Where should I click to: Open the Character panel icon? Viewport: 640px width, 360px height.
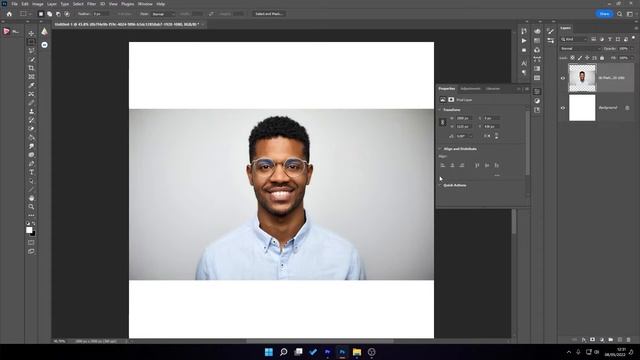524,63
